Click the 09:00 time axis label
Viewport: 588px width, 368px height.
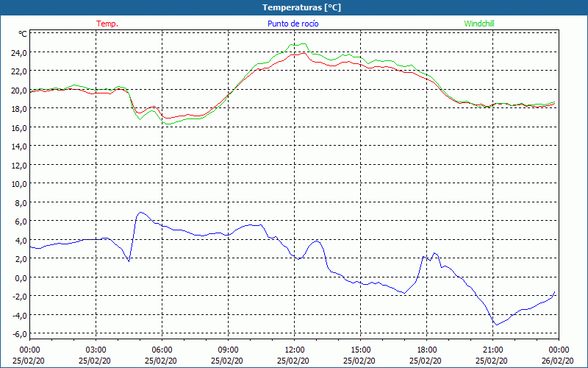tap(228, 350)
